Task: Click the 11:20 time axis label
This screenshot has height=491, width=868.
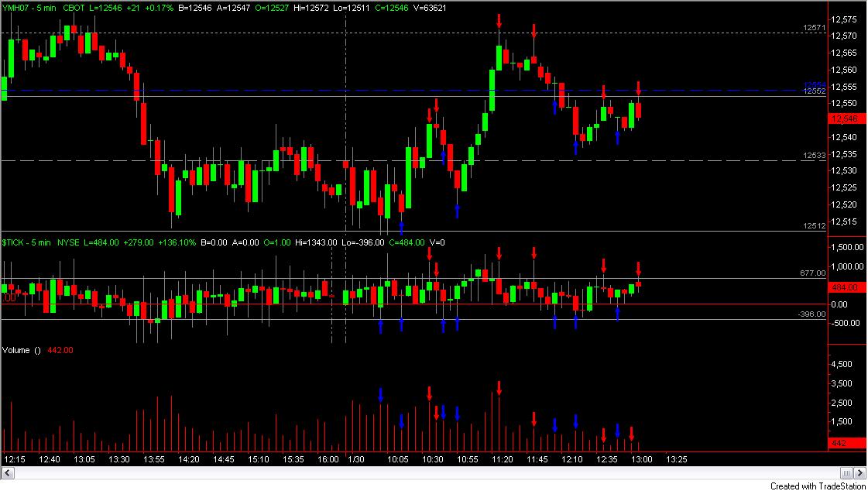Action: 502,459
